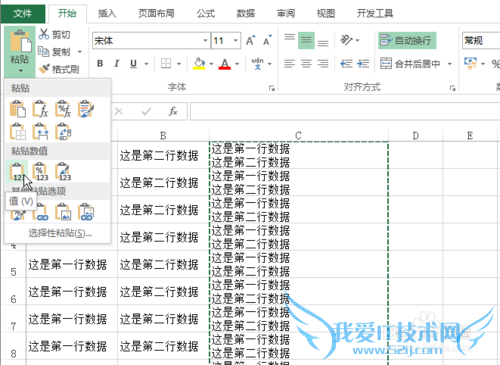This screenshot has height=365, width=500.
Task: Open the 合并后居中 merge dropdown arrow
Action: [x=449, y=63]
